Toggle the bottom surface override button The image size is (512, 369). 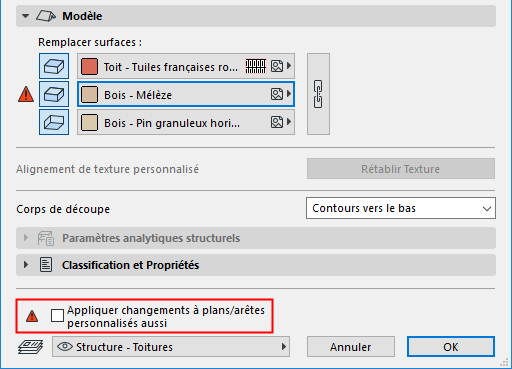coord(54,122)
